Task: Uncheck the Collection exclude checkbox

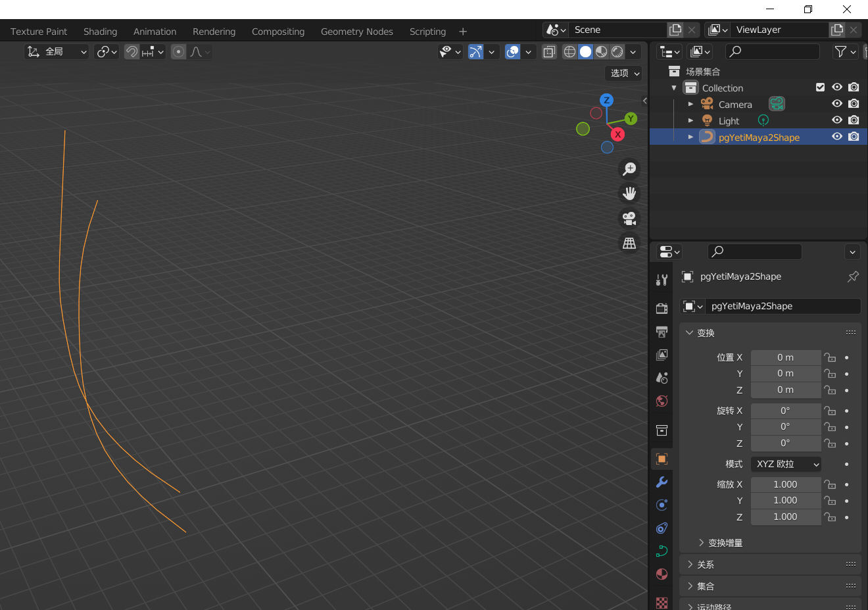Action: [x=820, y=88]
